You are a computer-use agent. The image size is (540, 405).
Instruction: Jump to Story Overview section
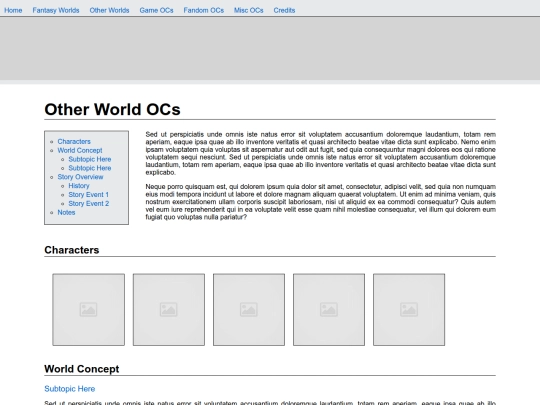tap(80, 177)
